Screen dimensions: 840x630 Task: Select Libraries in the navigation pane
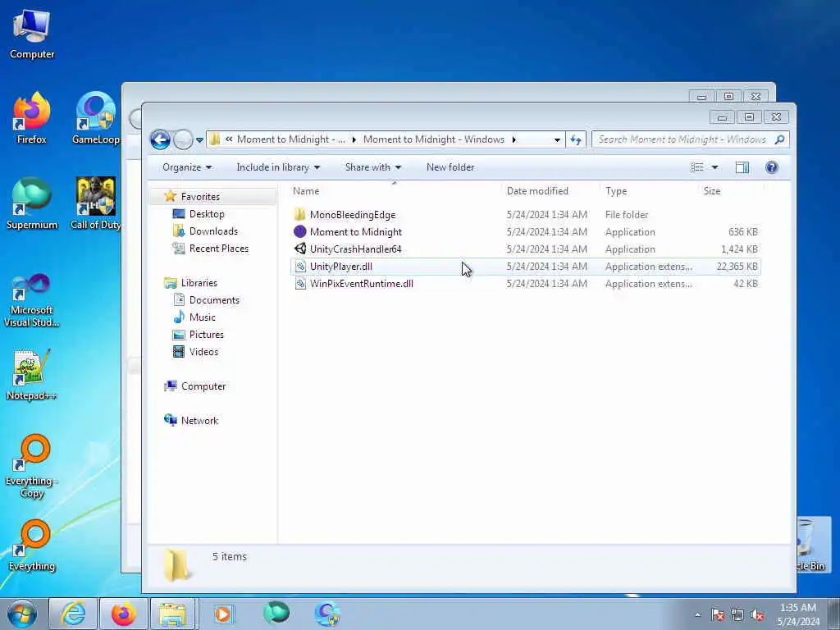coord(199,283)
